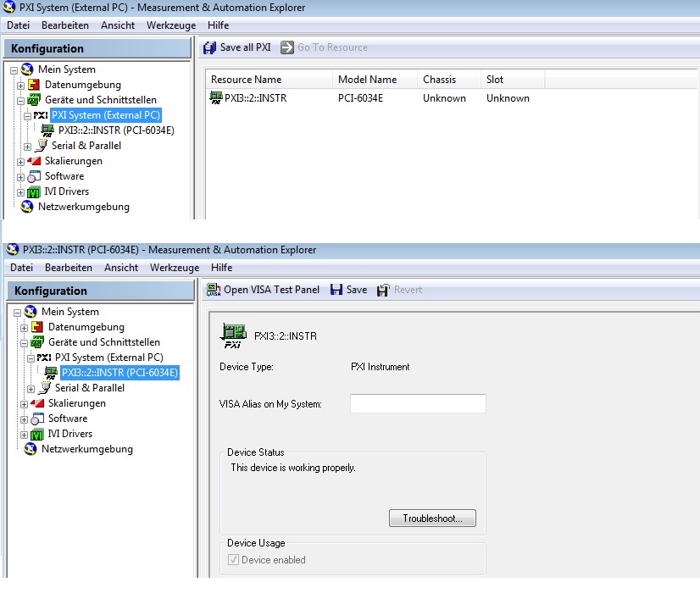
Task: Click Slot column header
Action: pos(513,80)
